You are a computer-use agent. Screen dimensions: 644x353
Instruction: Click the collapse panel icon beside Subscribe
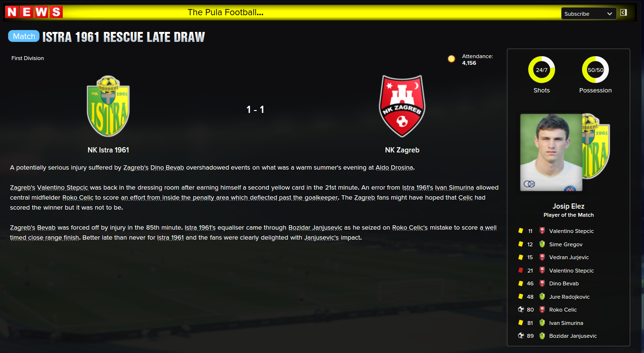(624, 13)
